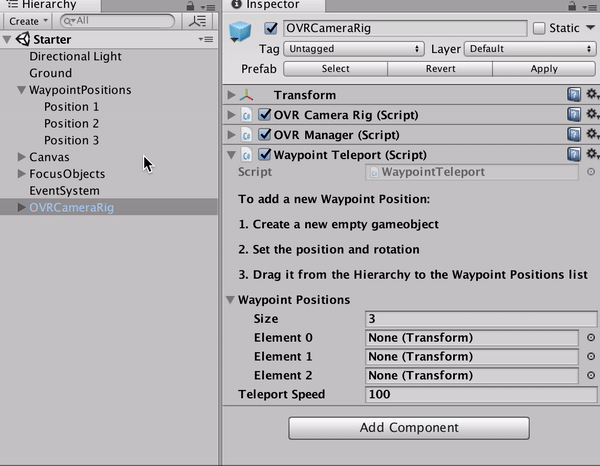Image resolution: width=600 pixels, height=466 pixels.
Task: Disable the OVR Manager script checkbox
Action: pyautogui.click(x=265, y=134)
